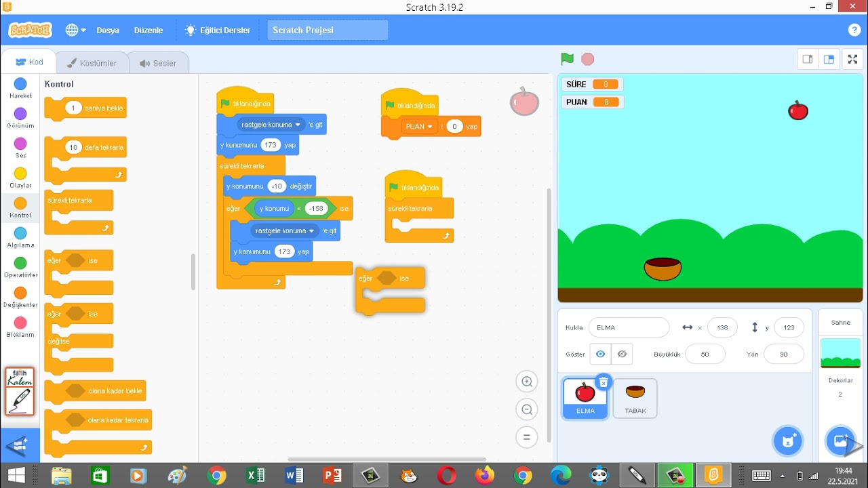Image resolution: width=868 pixels, height=488 pixels.
Task: Open rastgele konuma dropdown inside eğer block
Action: click(285, 230)
